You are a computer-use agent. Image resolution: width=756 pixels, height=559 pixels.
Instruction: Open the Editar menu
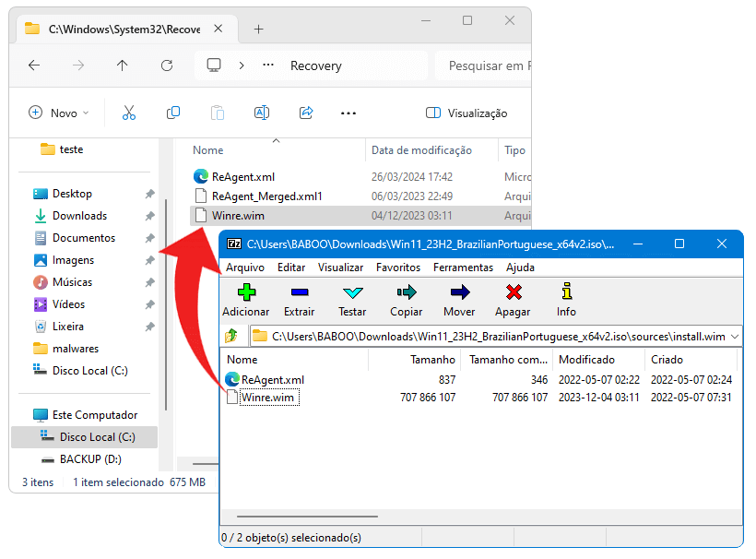[291, 268]
